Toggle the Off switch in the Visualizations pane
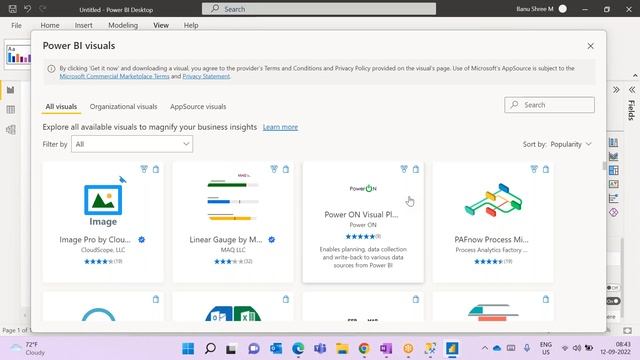Screen dimensions: 640x360 click(613, 288)
